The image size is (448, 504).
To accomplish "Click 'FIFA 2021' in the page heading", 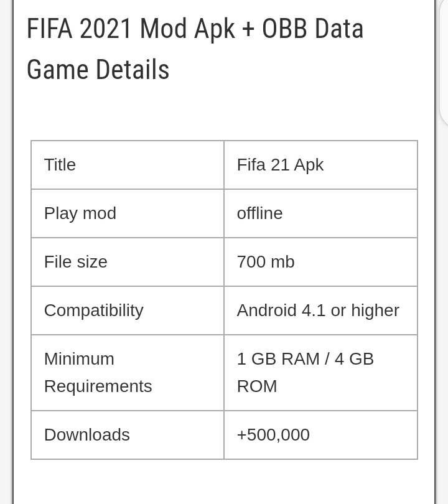I will point(79,29).
